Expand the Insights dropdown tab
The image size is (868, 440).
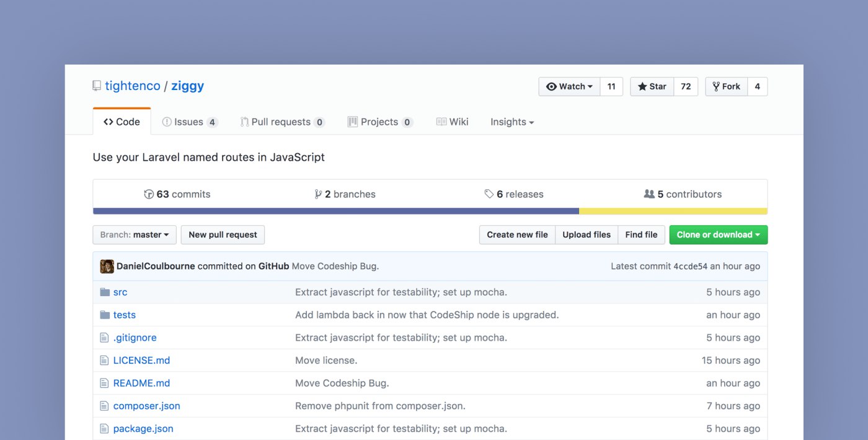(x=512, y=122)
